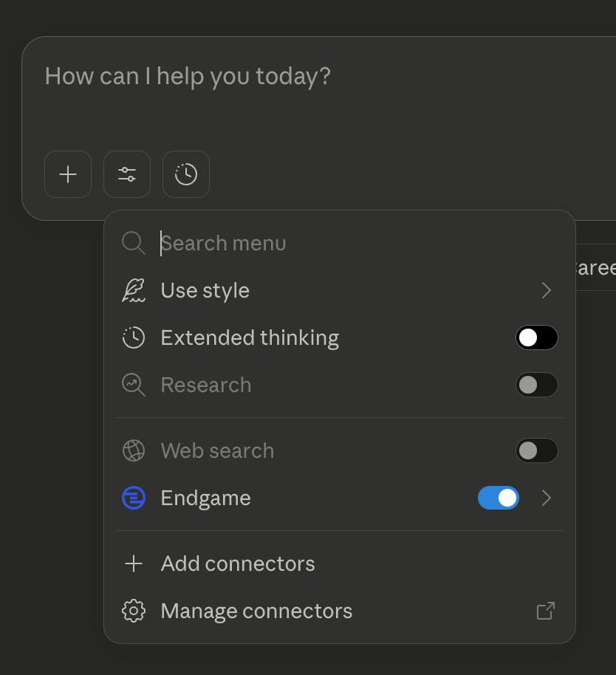The height and width of the screenshot is (675, 616).
Task: Click Add connectors
Action: click(238, 563)
